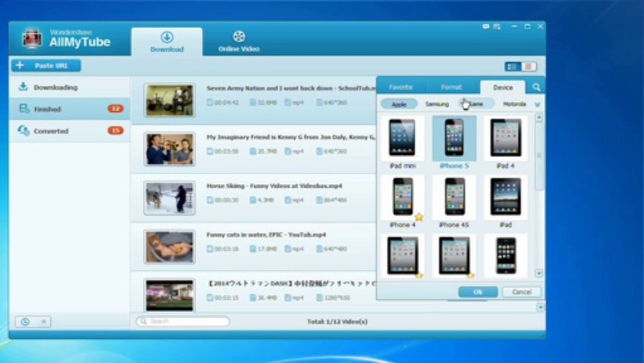This screenshot has width=644, height=363.
Task: Open the Download tab
Action: 167,42
